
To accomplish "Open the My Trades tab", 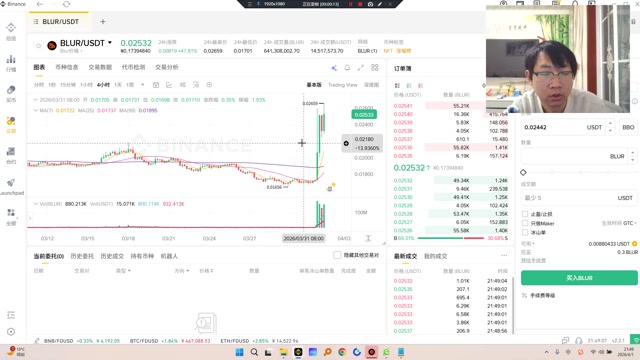I will click(x=436, y=256).
